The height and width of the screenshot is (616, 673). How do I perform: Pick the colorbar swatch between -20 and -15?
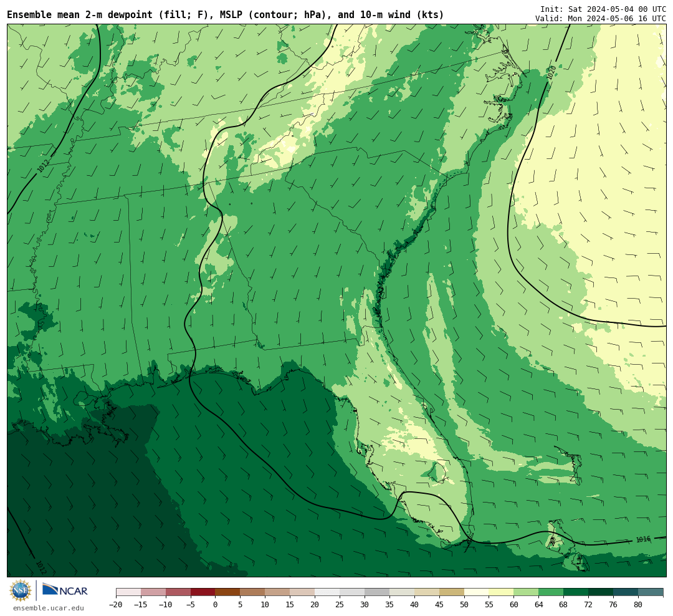click(x=128, y=592)
